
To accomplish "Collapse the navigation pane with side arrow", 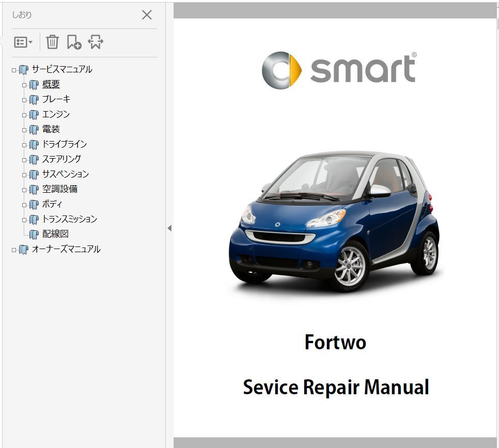I will [x=170, y=227].
